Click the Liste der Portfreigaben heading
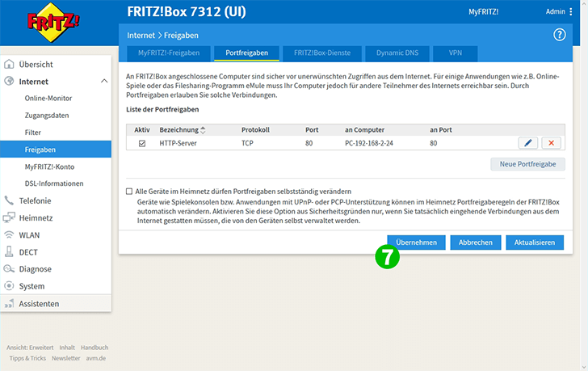The image size is (588, 371). coord(162,110)
